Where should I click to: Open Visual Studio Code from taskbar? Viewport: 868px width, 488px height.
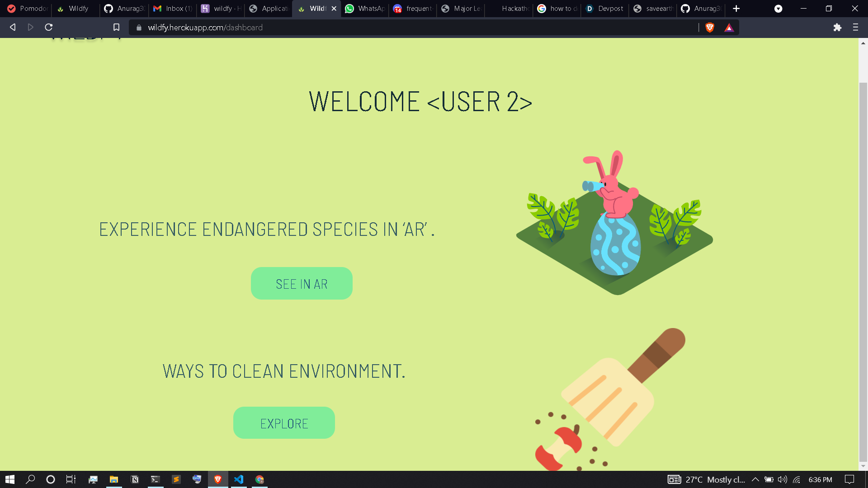tap(239, 479)
